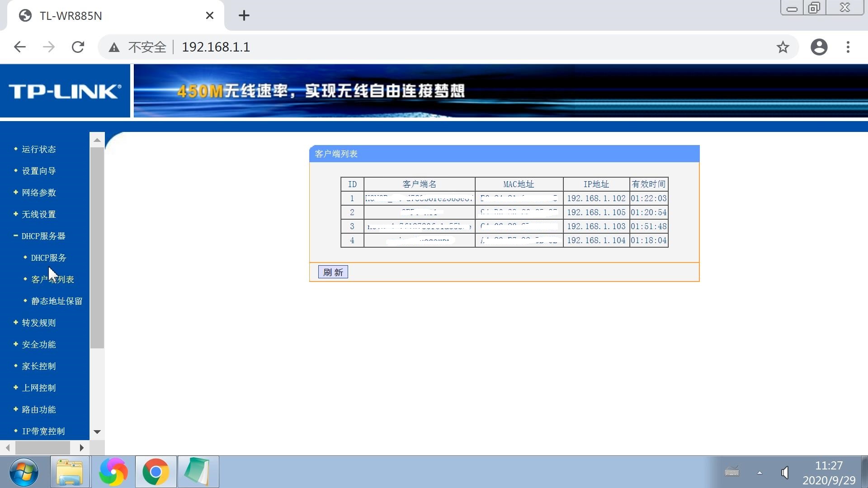Click the browser back arrow
The height and width of the screenshot is (488, 868).
click(x=19, y=47)
